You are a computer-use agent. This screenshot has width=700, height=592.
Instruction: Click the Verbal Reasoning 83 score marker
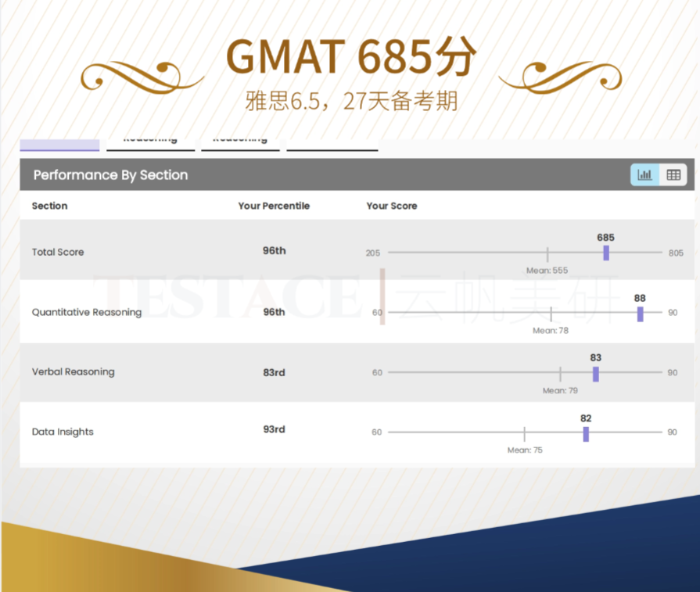pos(595,374)
